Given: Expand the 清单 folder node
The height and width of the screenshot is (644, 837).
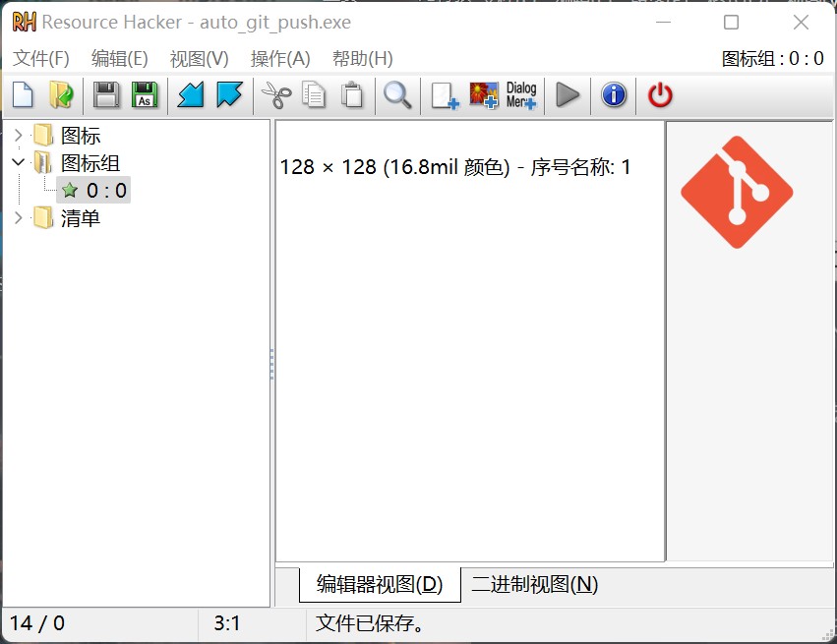Looking at the screenshot, I should 18,217.
